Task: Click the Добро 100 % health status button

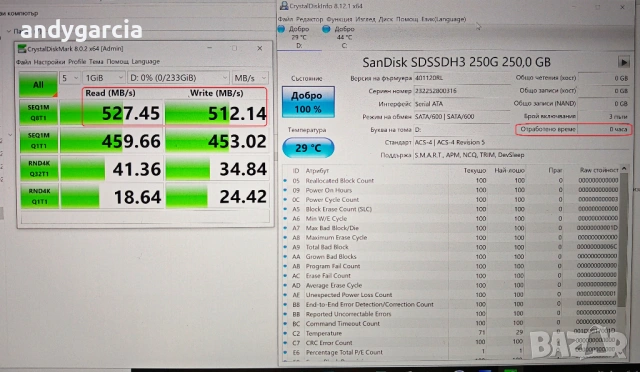Action: point(308,102)
